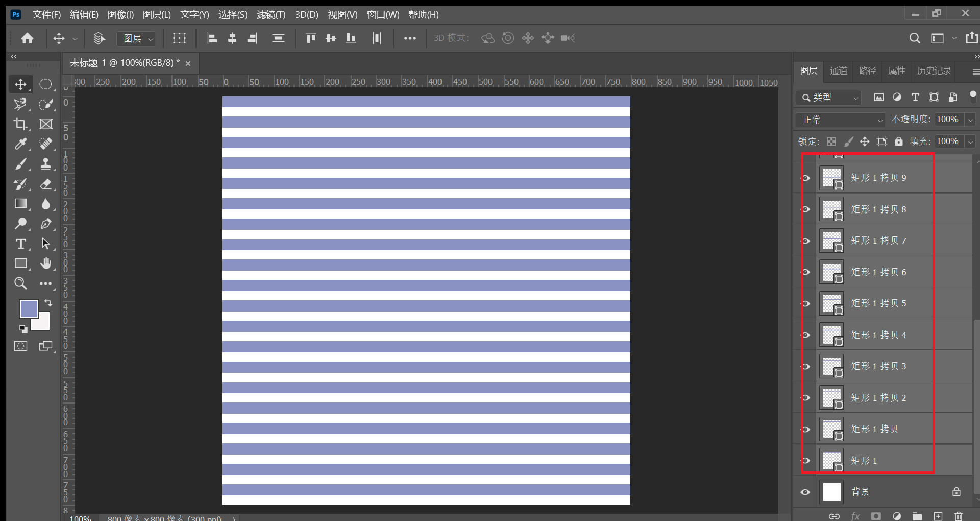The width and height of the screenshot is (980, 521).
Task: Select the Clone Stamp tool
Action: tap(46, 164)
